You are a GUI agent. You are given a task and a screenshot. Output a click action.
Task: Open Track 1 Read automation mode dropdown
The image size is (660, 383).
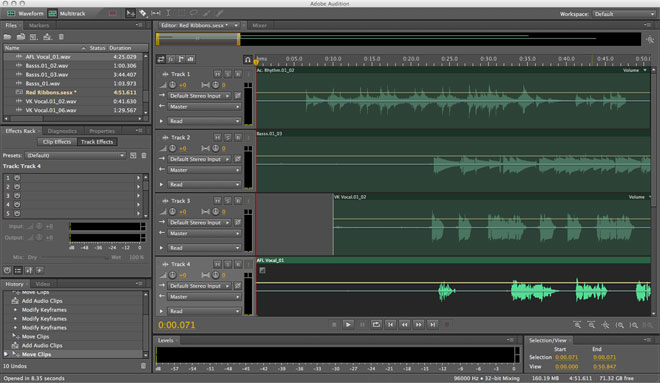click(x=205, y=121)
